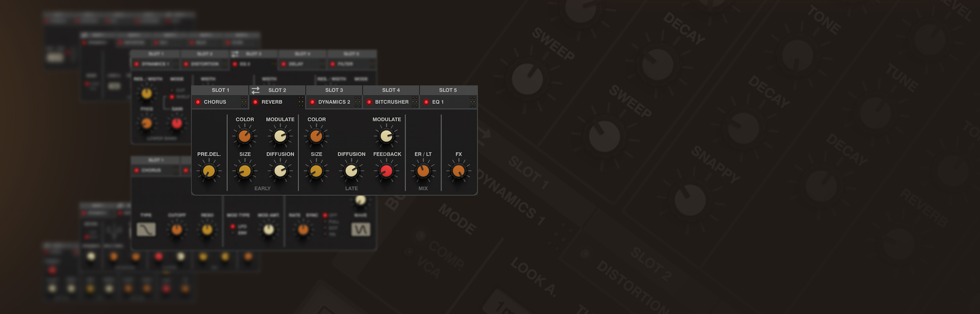Click the FX level knob
The height and width of the screenshot is (314, 980).
459,171
